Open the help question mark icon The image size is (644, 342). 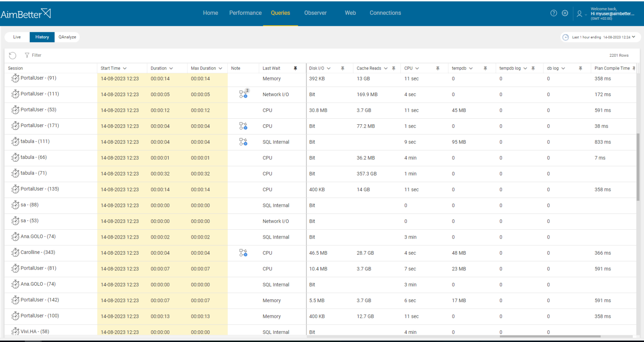tap(554, 13)
